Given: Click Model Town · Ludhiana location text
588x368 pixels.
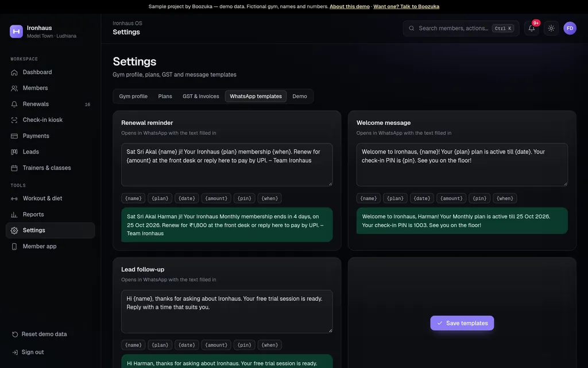Looking at the screenshot, I should (x=51, y=36).
